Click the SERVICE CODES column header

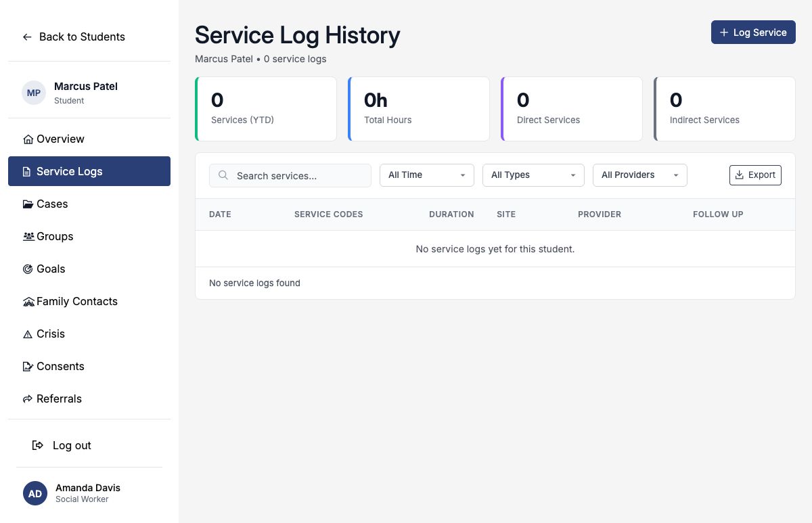[x=329, y=214]
